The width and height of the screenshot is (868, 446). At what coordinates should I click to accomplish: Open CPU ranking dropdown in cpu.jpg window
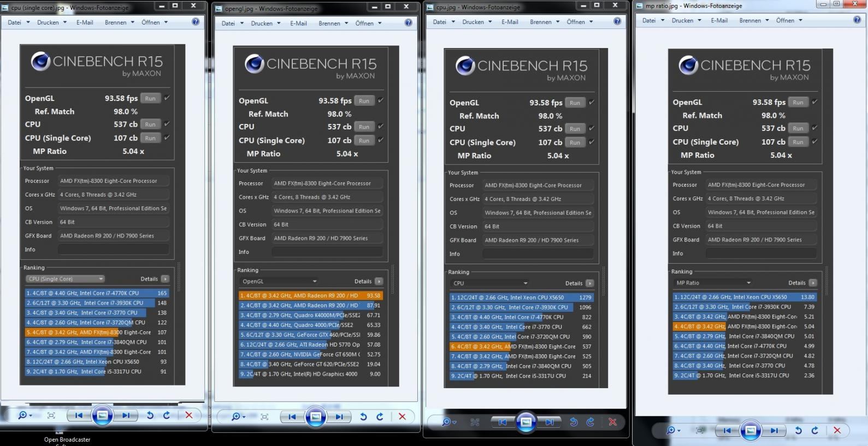[x=489, y=283]
